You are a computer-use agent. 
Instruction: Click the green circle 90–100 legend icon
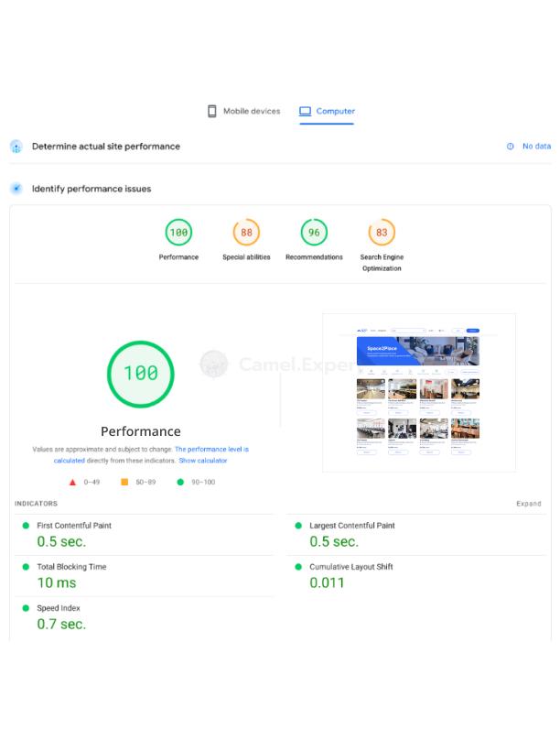[180, 482]
